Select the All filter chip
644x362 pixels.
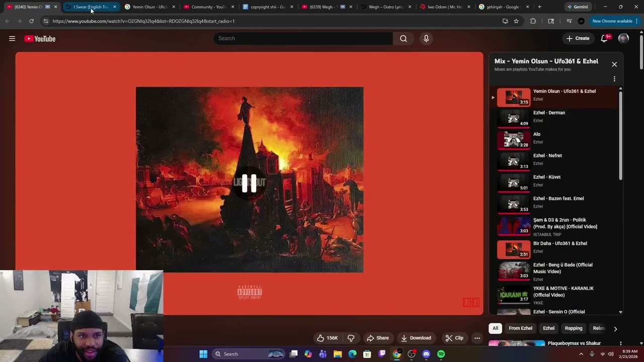click(x=495, y=328)
